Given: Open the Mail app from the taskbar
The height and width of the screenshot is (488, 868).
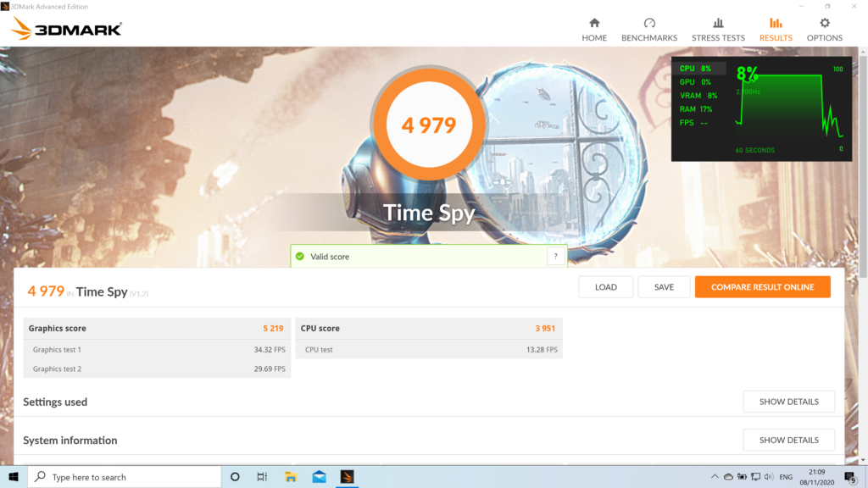Looking at the screenshot, I should click(319, 476).
